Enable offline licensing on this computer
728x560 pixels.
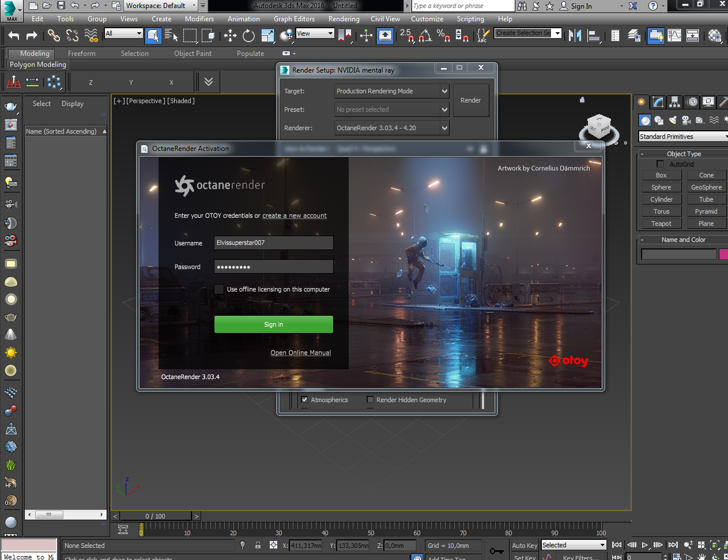tap(219, 289)
